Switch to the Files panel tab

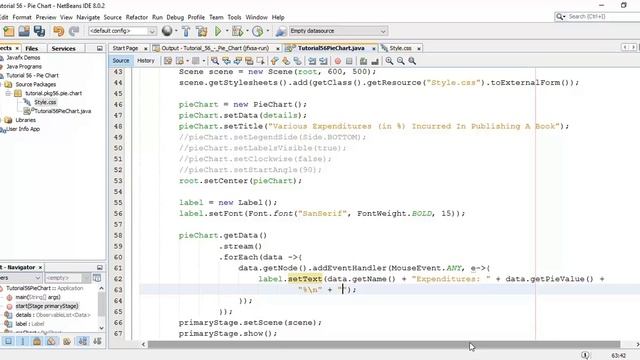coord(31,48)
